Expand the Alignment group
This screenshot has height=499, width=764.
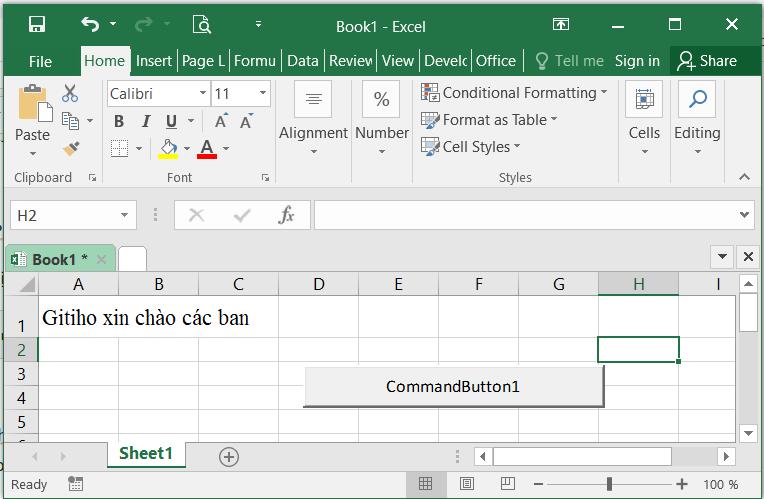313,119
